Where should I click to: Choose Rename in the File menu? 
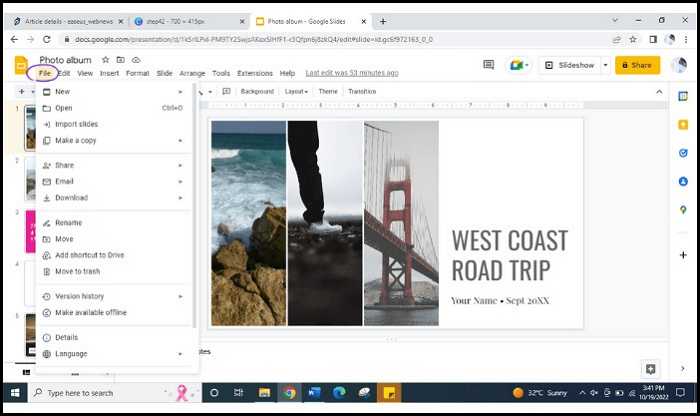pyautogui.click(x=68, y=223)
